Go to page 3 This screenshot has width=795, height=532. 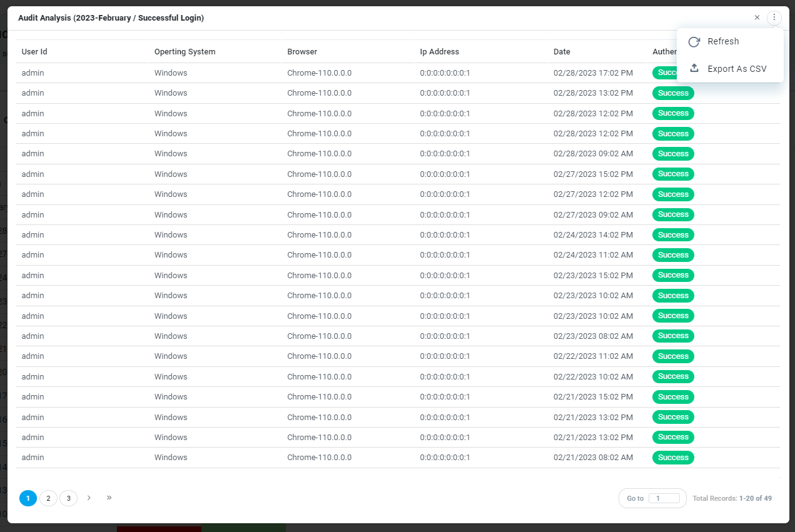click(69, 498)
